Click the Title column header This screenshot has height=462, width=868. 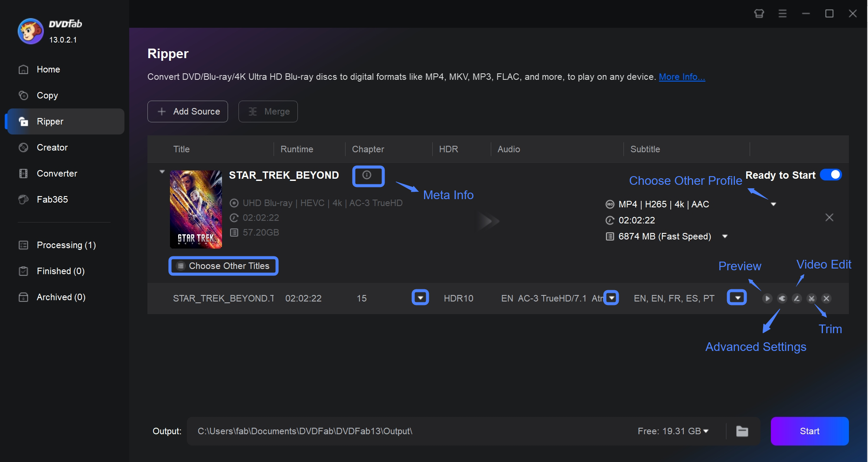(182, 149)
